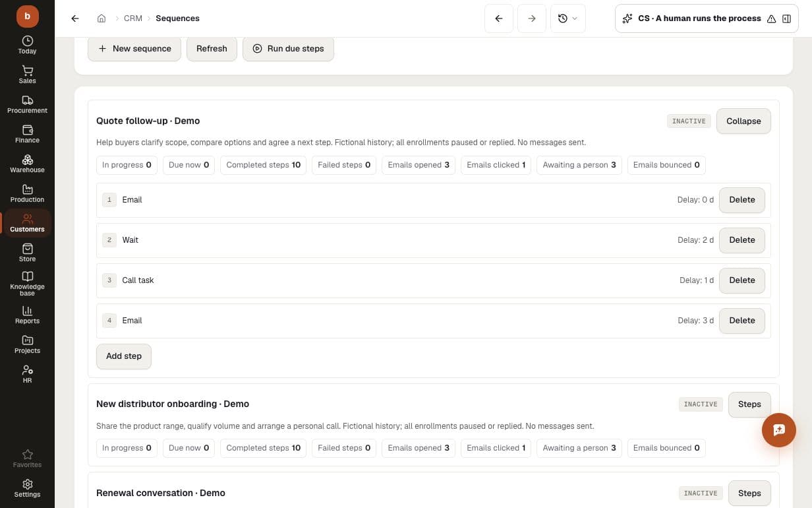
Task: Go to home via breadcrumb house icon
Action: (101, 18)
